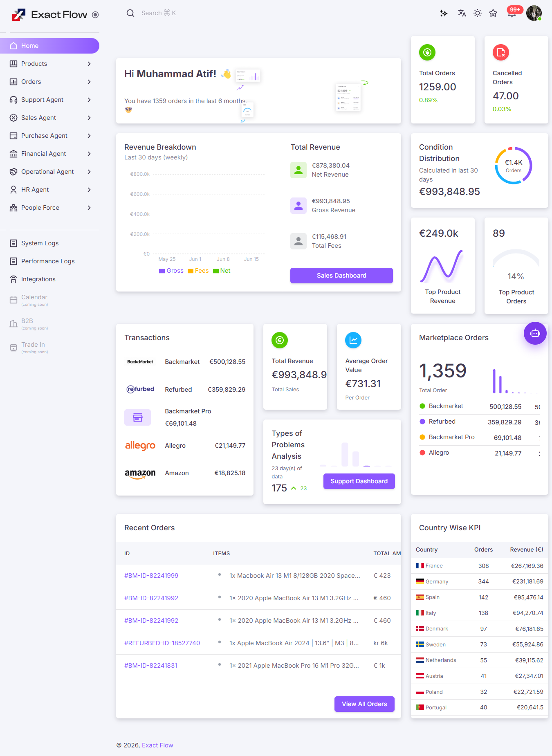This screenshot has height=756, width=552.
Task: Click the Backmarket Pro store icon
Action: coord(138,417)
